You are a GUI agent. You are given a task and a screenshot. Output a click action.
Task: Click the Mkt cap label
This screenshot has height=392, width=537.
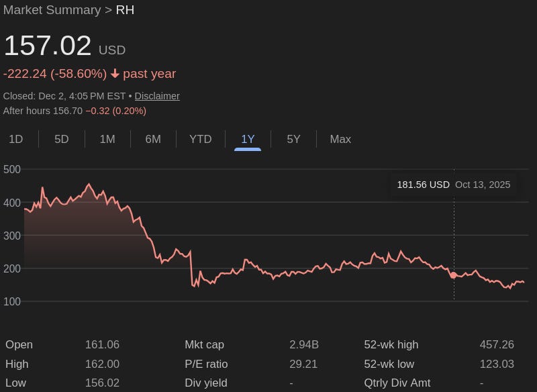click(205, 344)
